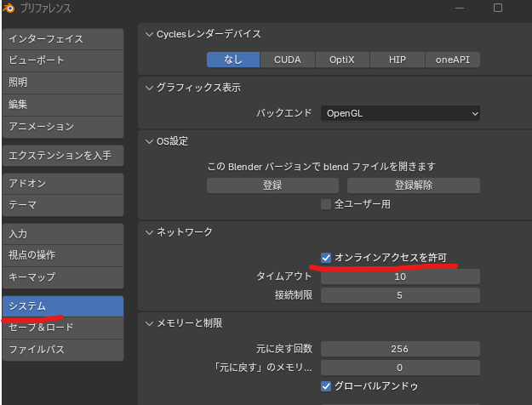Switch to the 照明 section
The image size is (532, 405).
pos(63,83)
